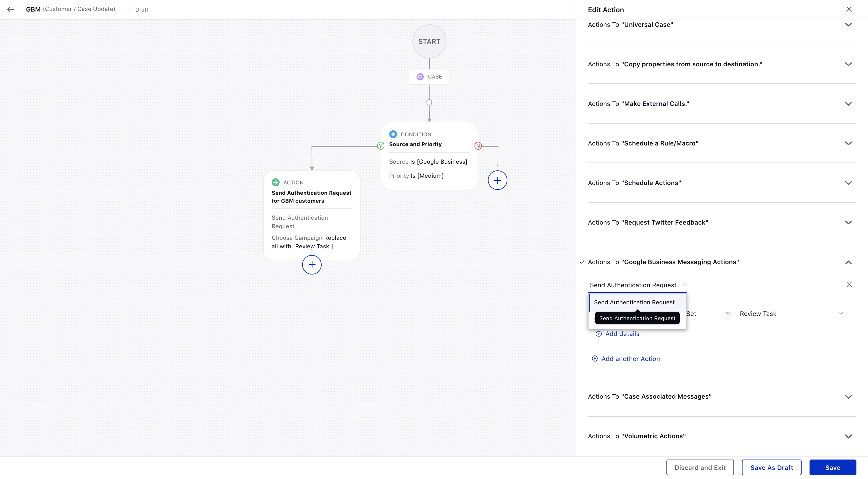Click Review Task campaign input field
This screenshot has height=479, width=868.
pyautogui.click(x=789, y=313)
